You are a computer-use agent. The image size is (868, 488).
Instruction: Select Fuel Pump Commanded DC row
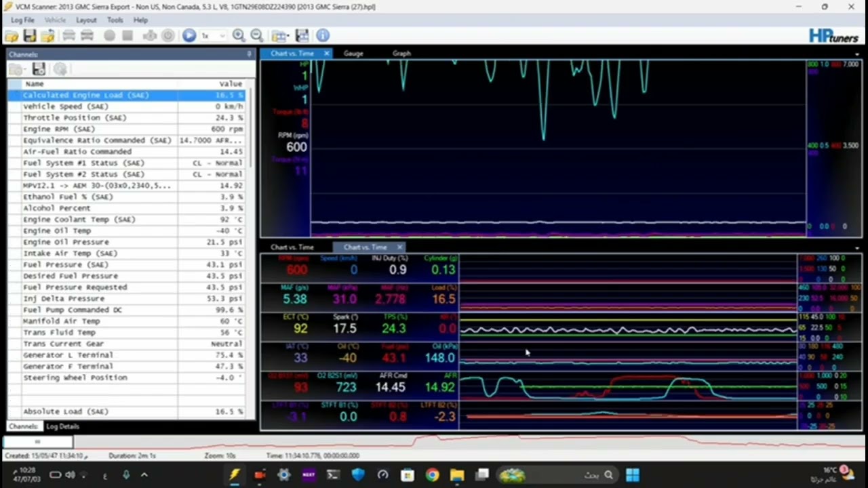(x=126, y=310)
